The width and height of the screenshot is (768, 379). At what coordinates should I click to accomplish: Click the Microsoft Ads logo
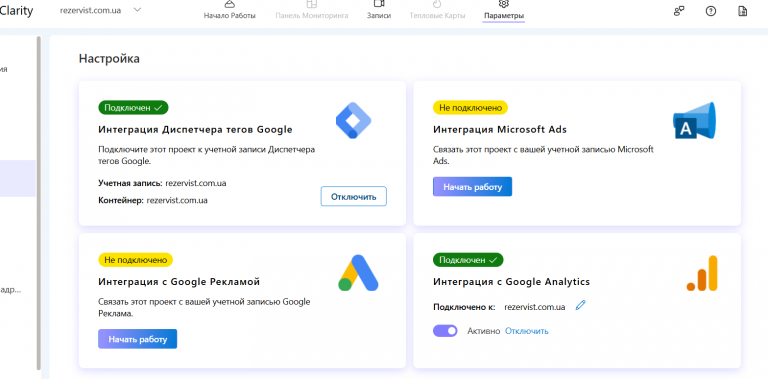point(694,120)
